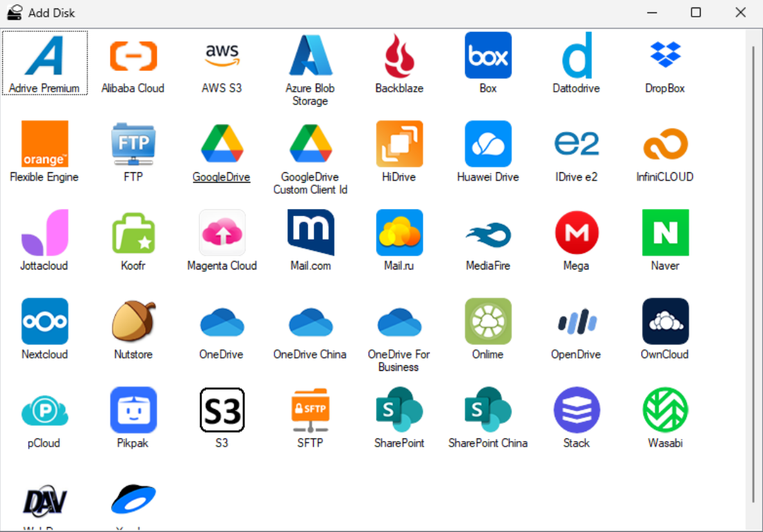Click the Koofr folder icon
The image size is (763, 532).
pyautogui.click(x=133, y=233)
